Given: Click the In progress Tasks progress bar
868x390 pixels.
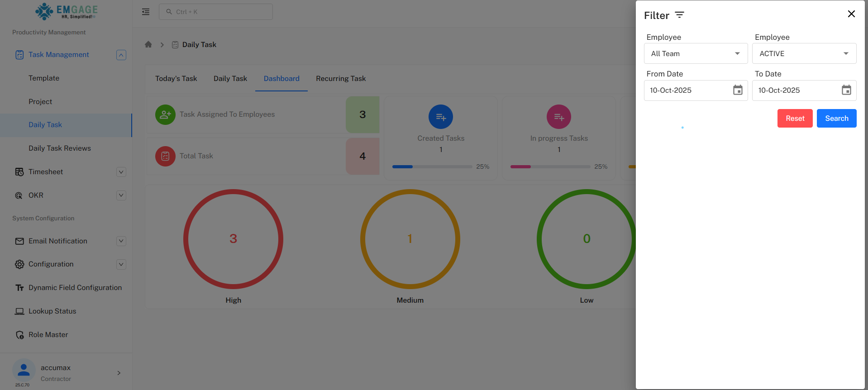Looking at the screenshot, I should [x=550, y=166].
